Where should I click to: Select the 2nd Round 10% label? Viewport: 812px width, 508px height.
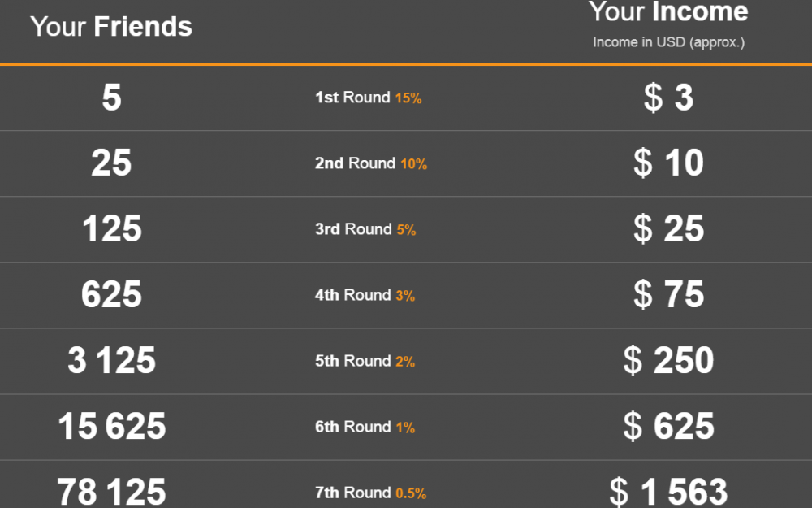pos(371,163)
